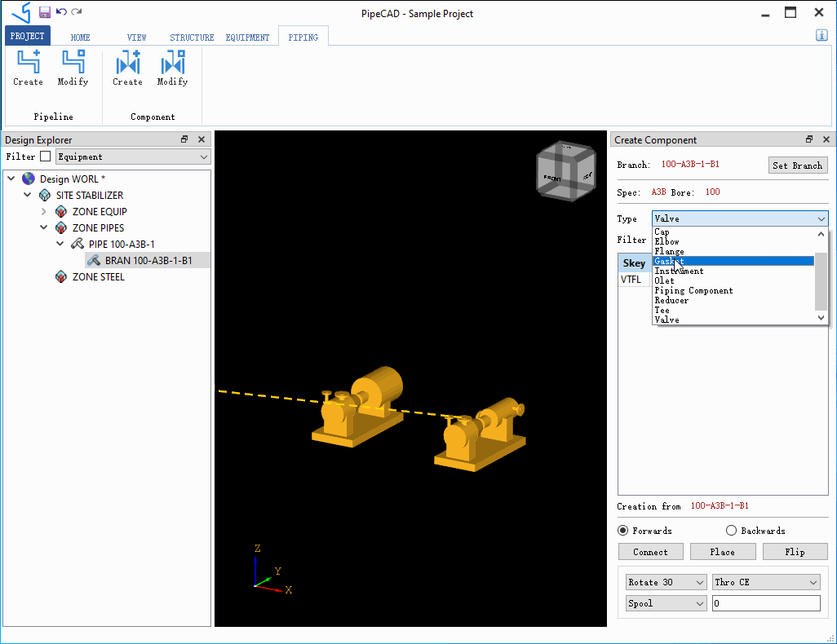The height and width of the screenshot is (644, 837).
Task: Click the Skey column header
Action: click(x=635, y=263)
